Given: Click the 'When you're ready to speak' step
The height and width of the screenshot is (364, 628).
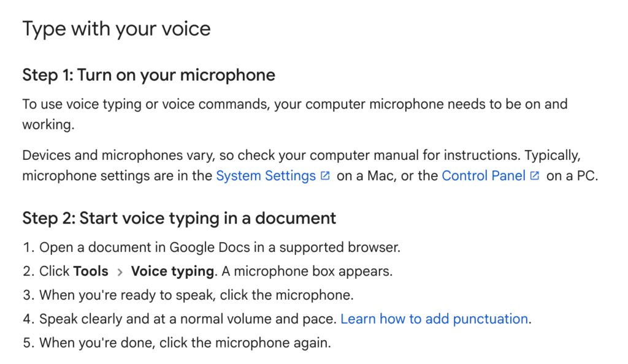Looking at the screenshot, I should [196, 295].
